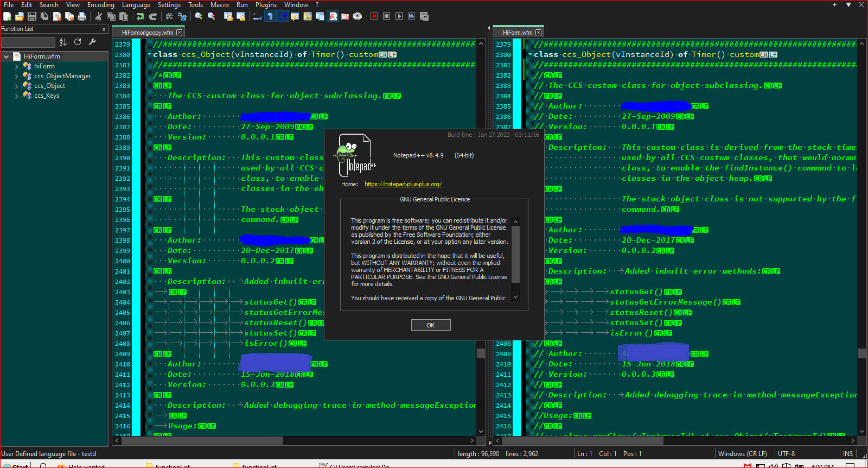Click the Save toolbar icon

(32, 16)
